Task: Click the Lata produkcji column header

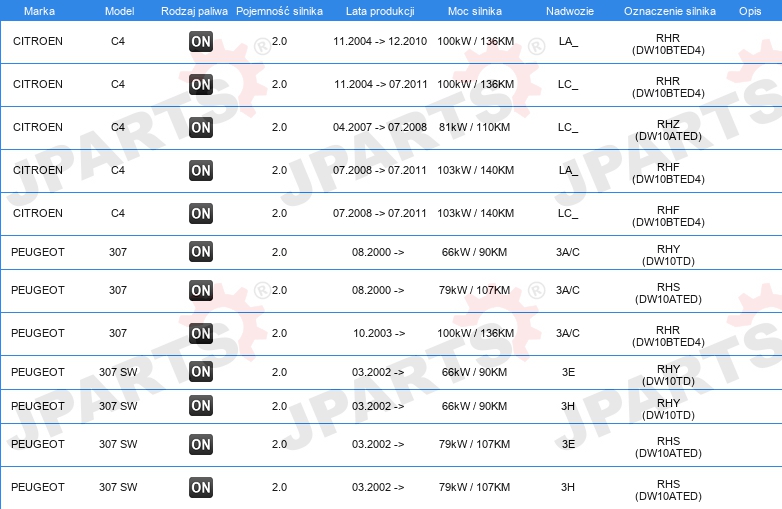Action: (x=380, y=11)
